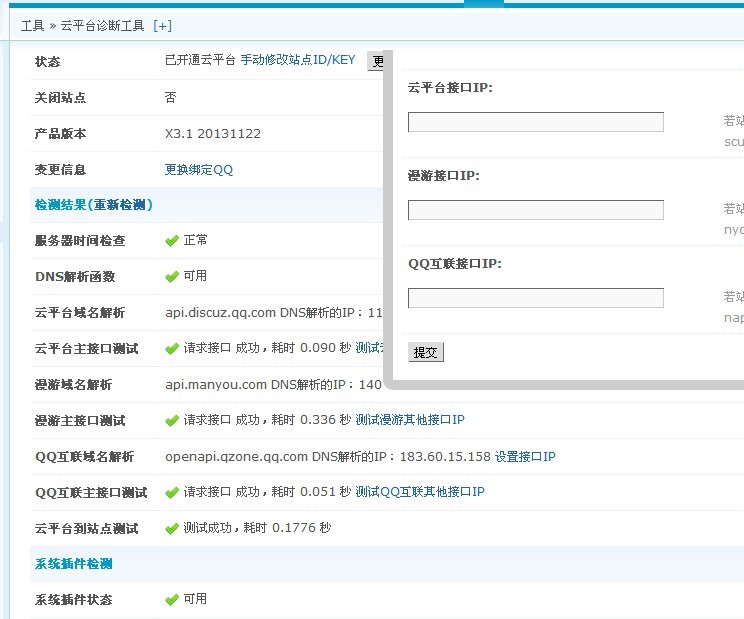Focus the QQ互联接口IP input field
The image size is (744, 619).
click(535, 298)
